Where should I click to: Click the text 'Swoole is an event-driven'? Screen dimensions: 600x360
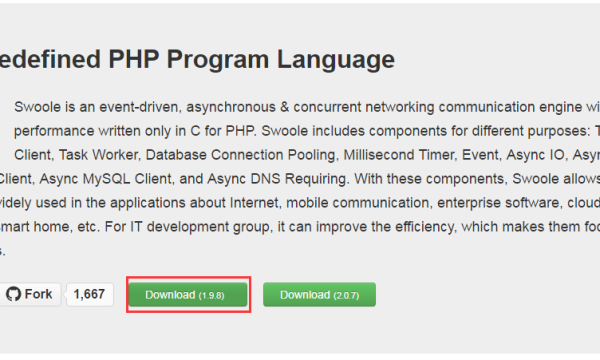pos(97,107)
